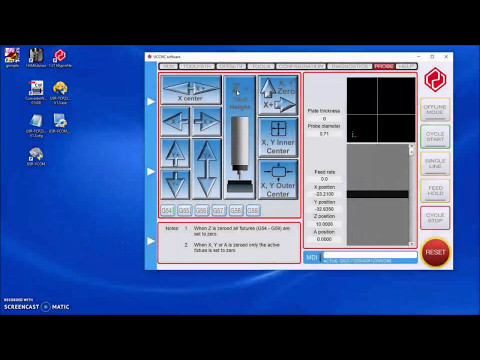480x360 pixels.
Task: Go to the CONFIGURATION tab
Action: [x=301, y=66]
